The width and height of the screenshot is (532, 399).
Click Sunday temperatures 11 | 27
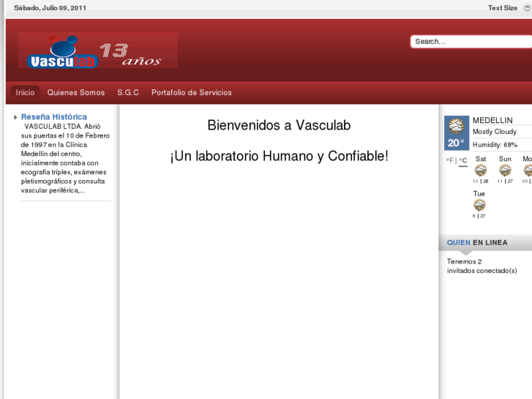click(505, 182)
